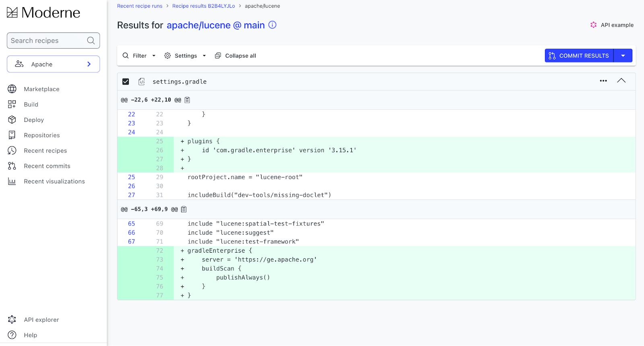Image resolution: width=644 pixels, height=346 pixels.
Task: Click the gradleEnterprise { added line
Action: tap(220, 251)
